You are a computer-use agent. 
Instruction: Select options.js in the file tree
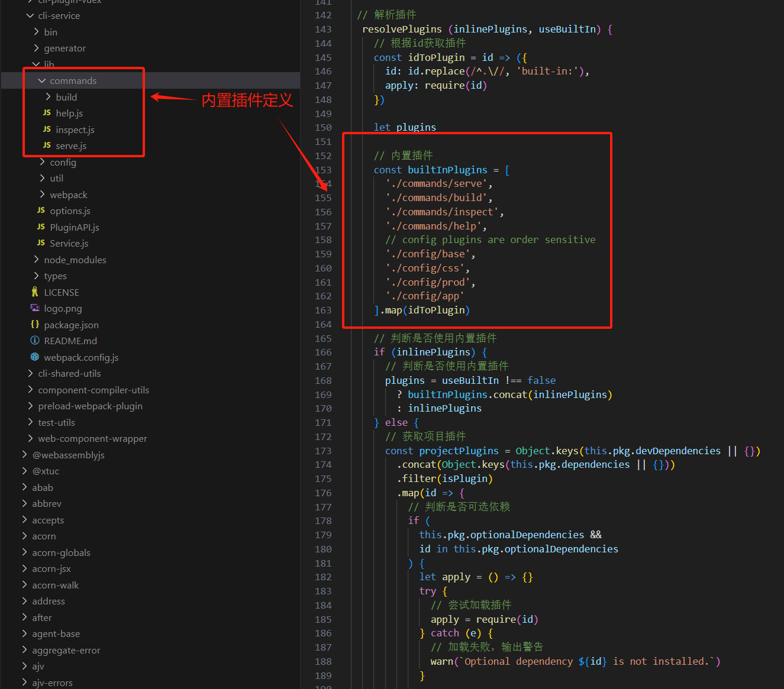70,211
